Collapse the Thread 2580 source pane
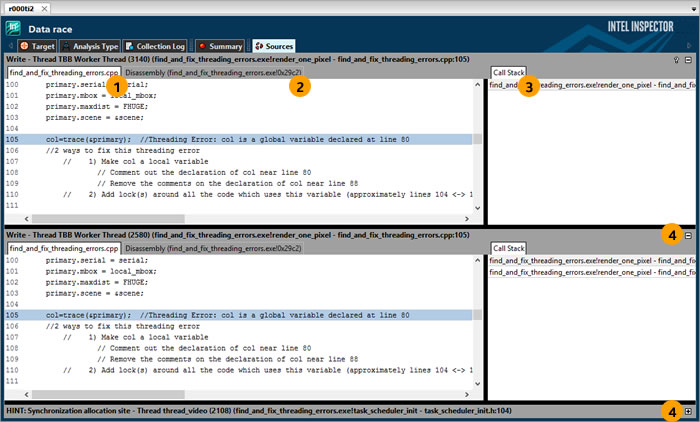Viewport: 700px width, 422px height. point(688,235)
